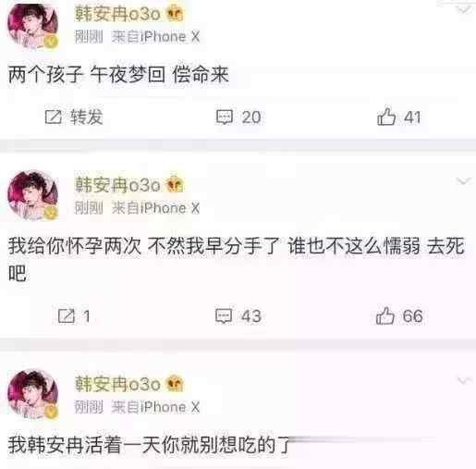
Task: Click 来自iPhone X on the first post
Action: pyautogui.click(x=155, y=37)
